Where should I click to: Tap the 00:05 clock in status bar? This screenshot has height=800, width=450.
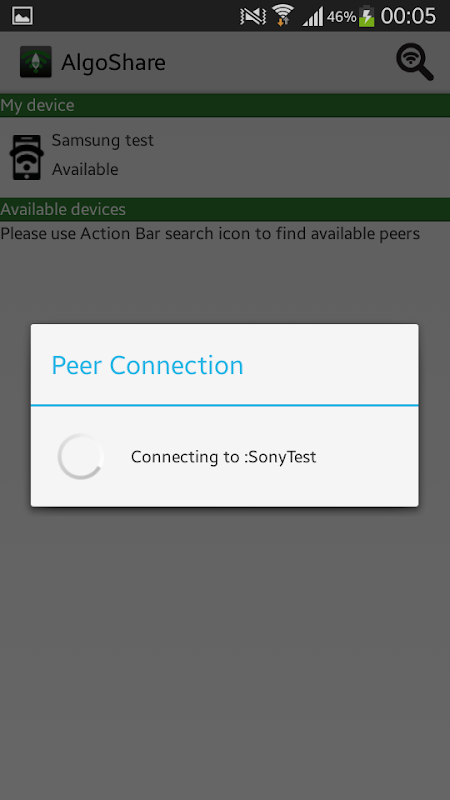[x=408, y=16]
